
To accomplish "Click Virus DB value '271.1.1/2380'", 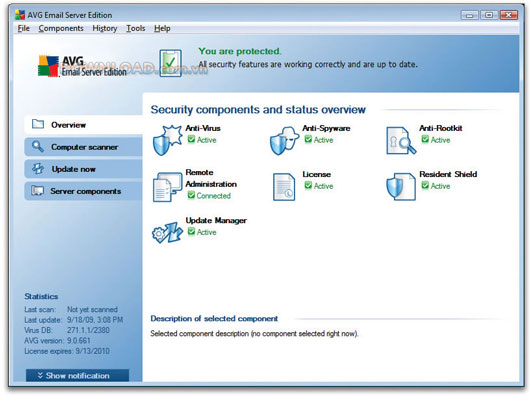I will tap(88, 330).
